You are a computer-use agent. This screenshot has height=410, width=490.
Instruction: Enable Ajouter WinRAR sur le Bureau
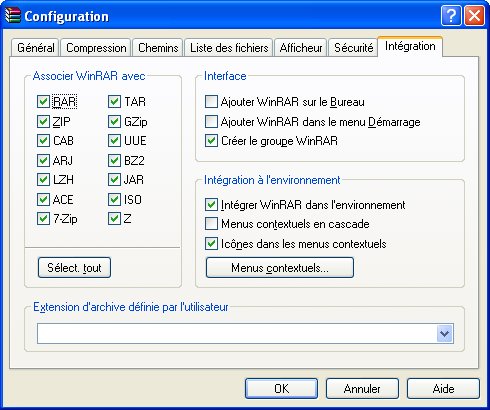(x=211, y=102)
